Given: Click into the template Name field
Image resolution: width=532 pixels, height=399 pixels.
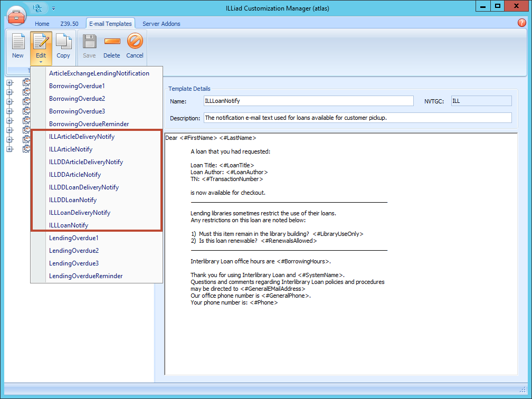Looking at the screenshot, I should [308, 101].
